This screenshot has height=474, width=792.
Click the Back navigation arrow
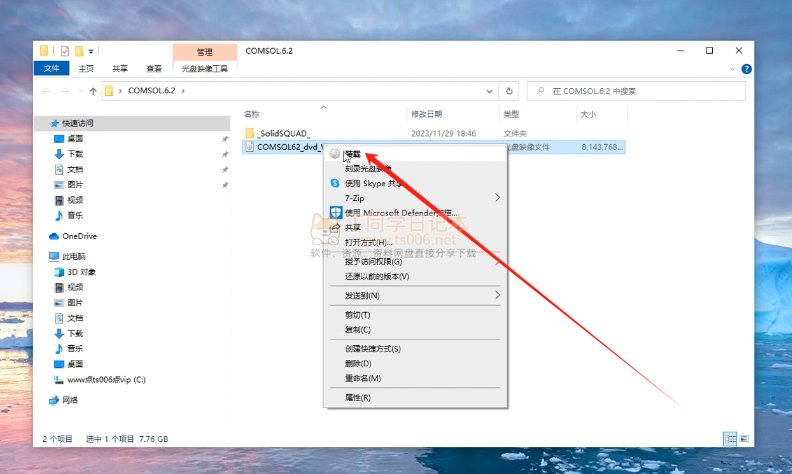(x=46, y=91)
